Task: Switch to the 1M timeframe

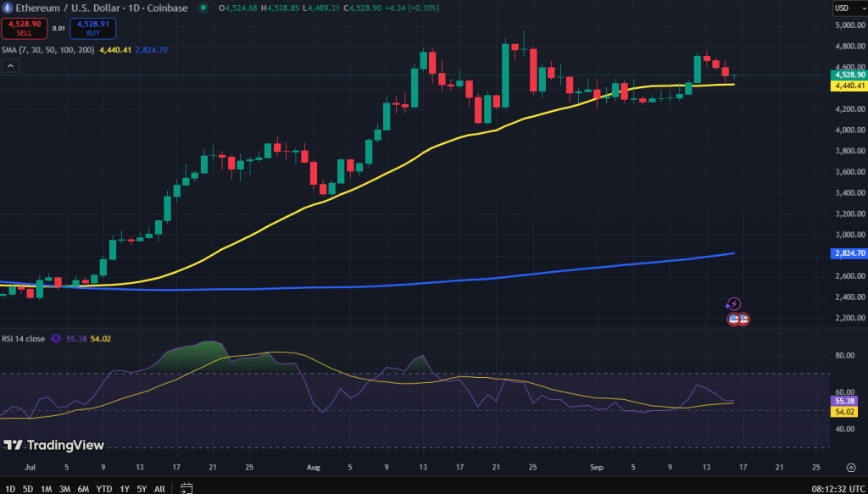Action: pyautogui.click(x=45, y=489)
